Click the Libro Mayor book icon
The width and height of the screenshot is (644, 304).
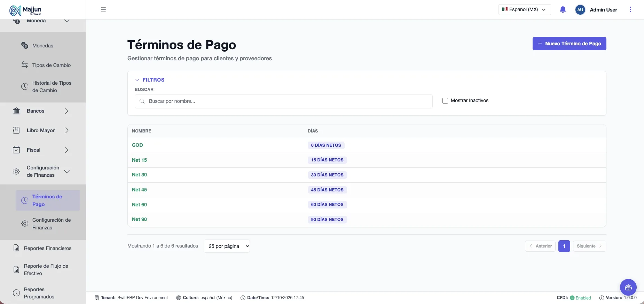coord(16,130)
